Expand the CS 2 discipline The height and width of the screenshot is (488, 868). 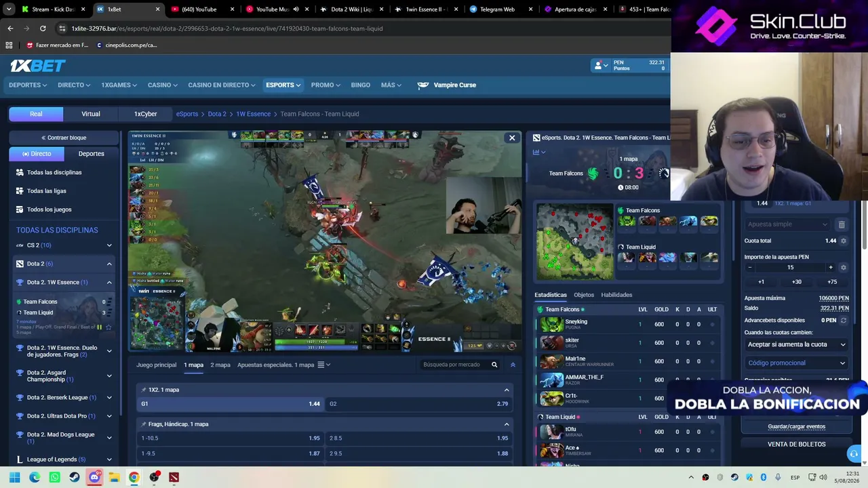click(109, 245)
